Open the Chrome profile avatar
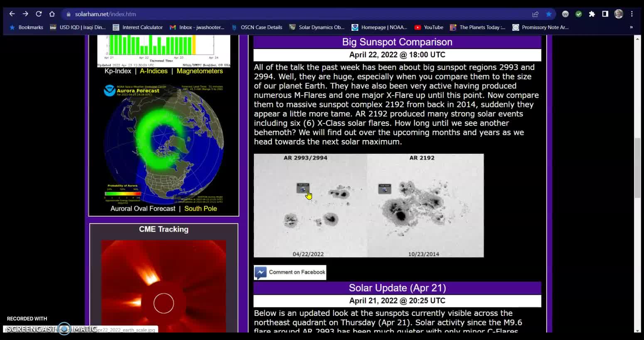Viewport: 644px width, 340px height. point(619,14)
